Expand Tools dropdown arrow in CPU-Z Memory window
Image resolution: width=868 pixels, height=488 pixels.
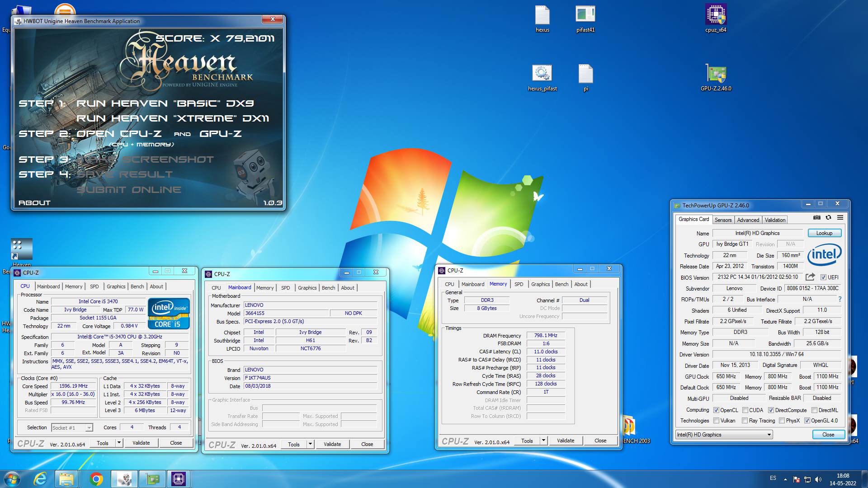[x=543, y=441]
